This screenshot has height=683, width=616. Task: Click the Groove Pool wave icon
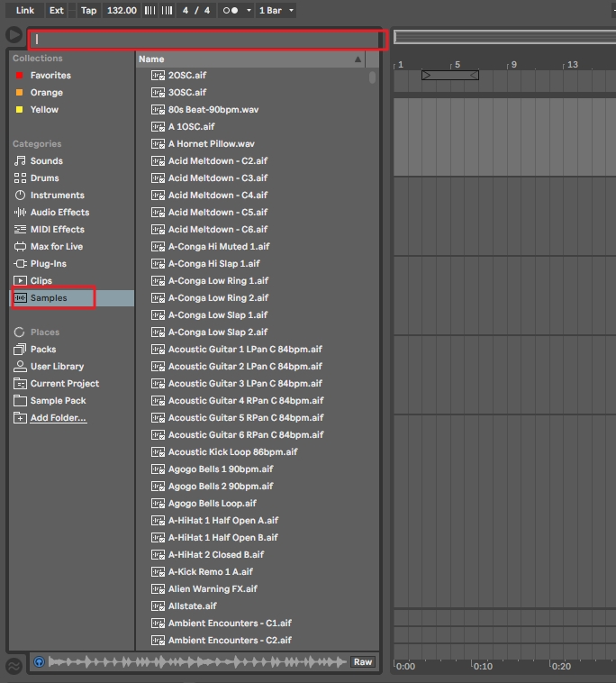tap(14, 666)
